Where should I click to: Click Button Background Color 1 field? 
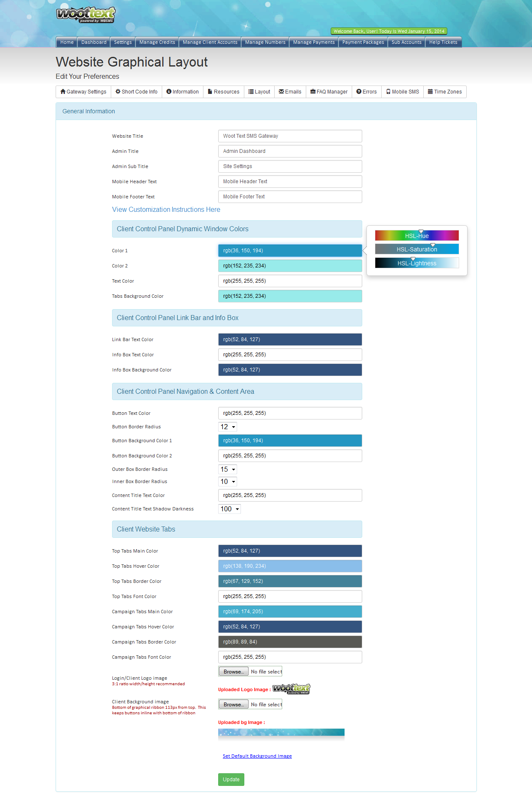click(x=290, y=441)
